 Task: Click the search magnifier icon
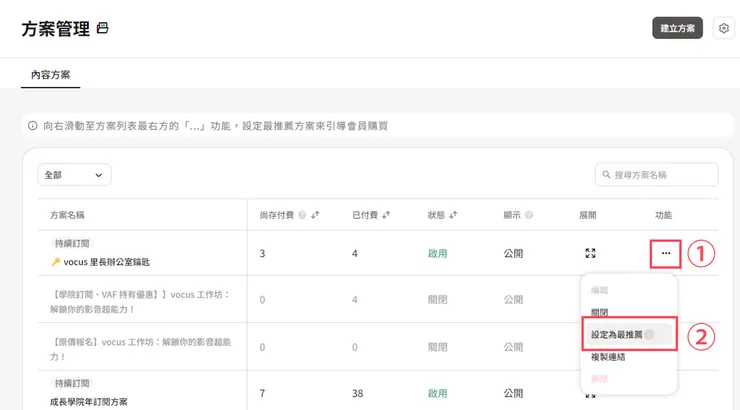click(x=606, y=175)
